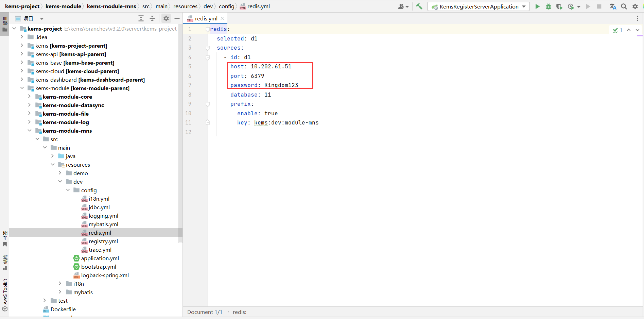Viewport: 644px width, 319px height.
Task: Open application.yml file
Action: point(96,258)
